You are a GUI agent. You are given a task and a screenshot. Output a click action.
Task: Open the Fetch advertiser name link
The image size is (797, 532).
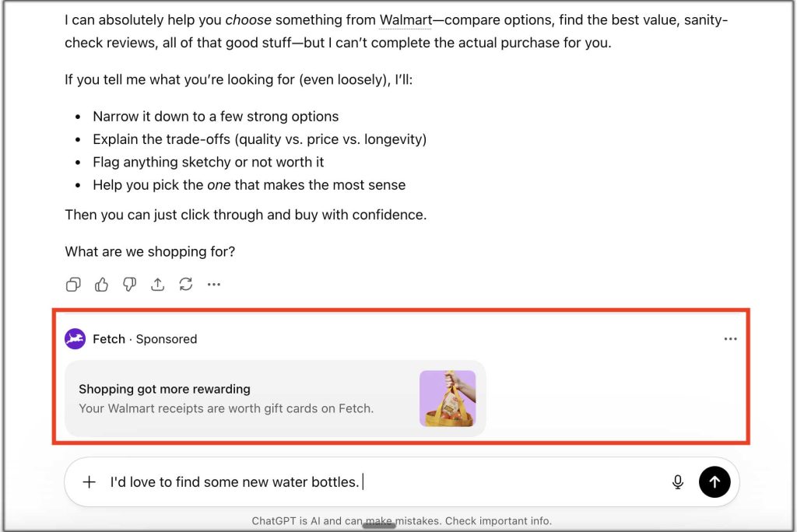pos(109,339)
